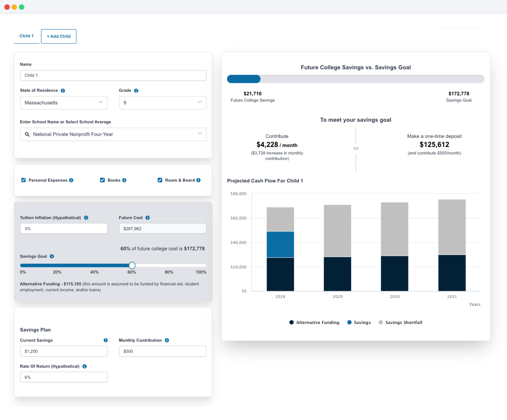Screen dimensions: 507x420
Task: Uncheck the Personal Expenses checkbox
Action: click(23, 180)
